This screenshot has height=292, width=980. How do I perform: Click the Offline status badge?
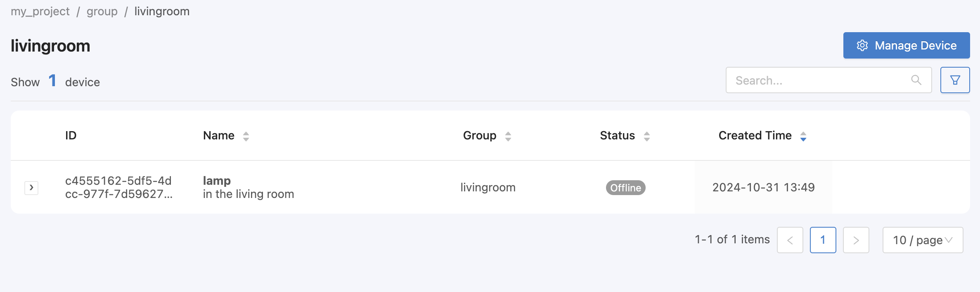626,188
